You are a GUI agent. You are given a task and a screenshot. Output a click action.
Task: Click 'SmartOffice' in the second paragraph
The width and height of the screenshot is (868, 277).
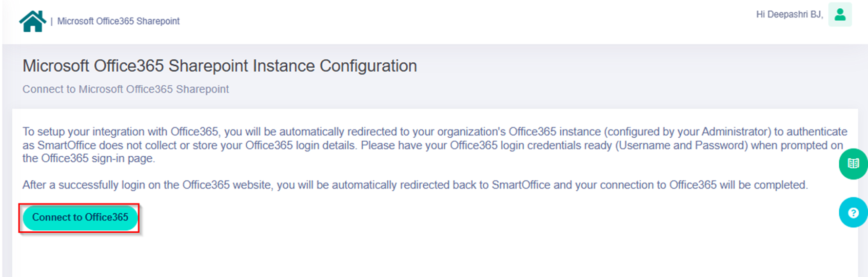pos(521,185)
